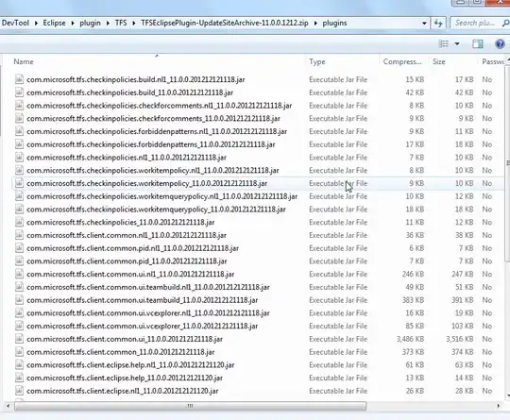Viewport: 510px width, 420px height.
Task: Sort by the Compressed size column header
Action: click(x=402, y=61)
